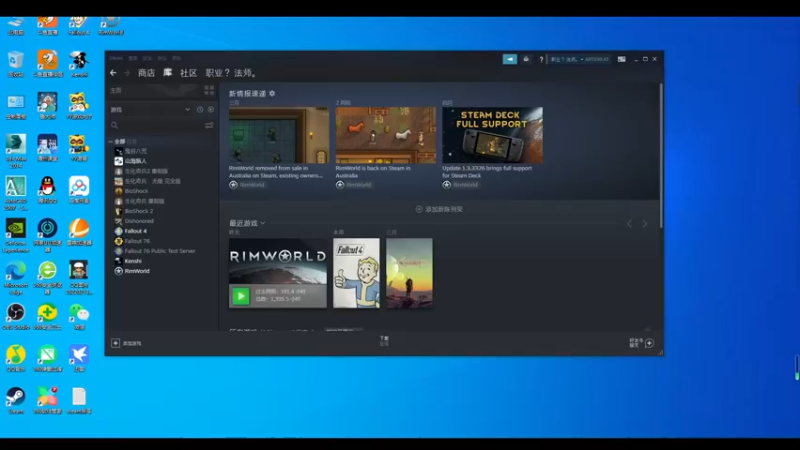Select BioShock in the game list
Screen dimensions: 800x450
pos(136,191)
